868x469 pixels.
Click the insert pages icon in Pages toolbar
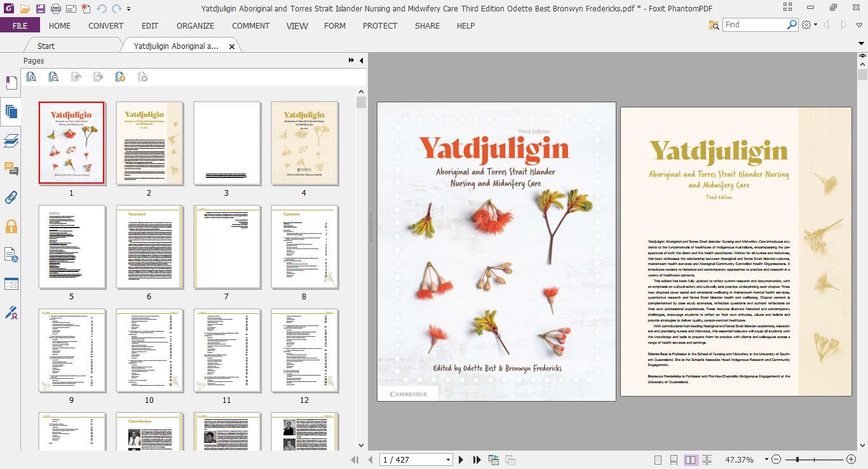(120, 77)
